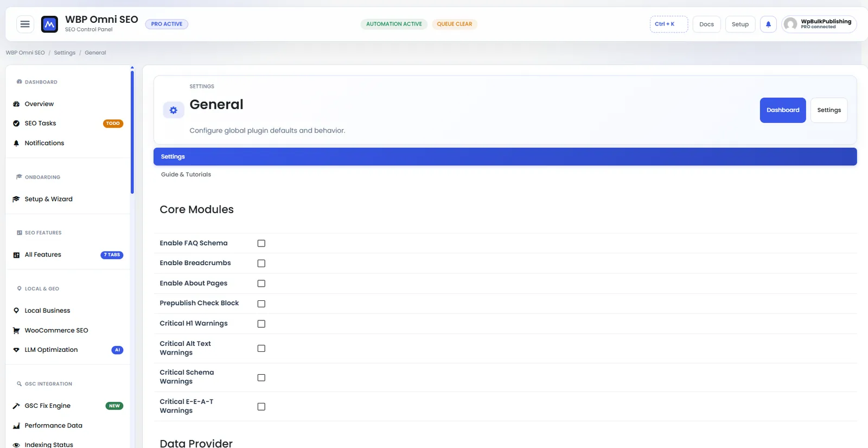Tick the Enable Breadcrumbs checkbox
This screenshot has width=868, height=448.
[x=261, y=263]
